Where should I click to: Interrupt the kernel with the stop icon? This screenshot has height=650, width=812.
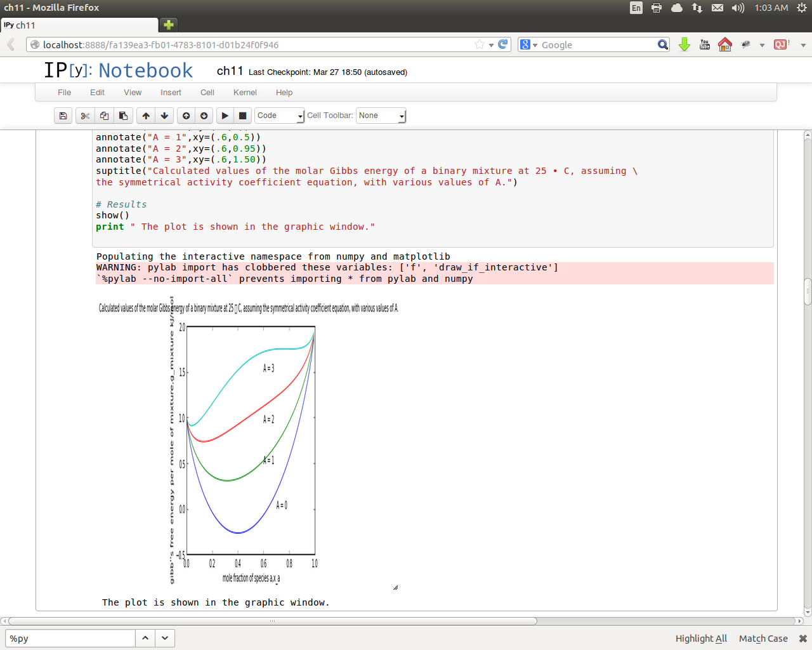(242, 116)
